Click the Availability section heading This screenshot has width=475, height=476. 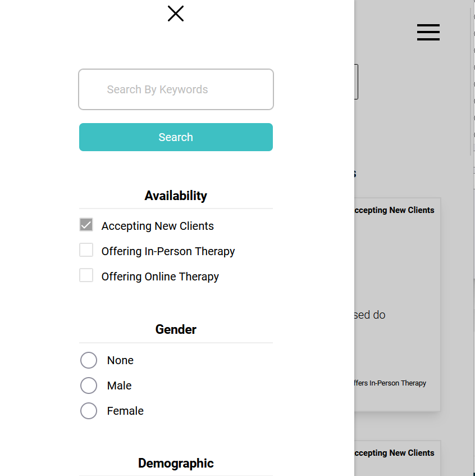[x=176, y=196]
